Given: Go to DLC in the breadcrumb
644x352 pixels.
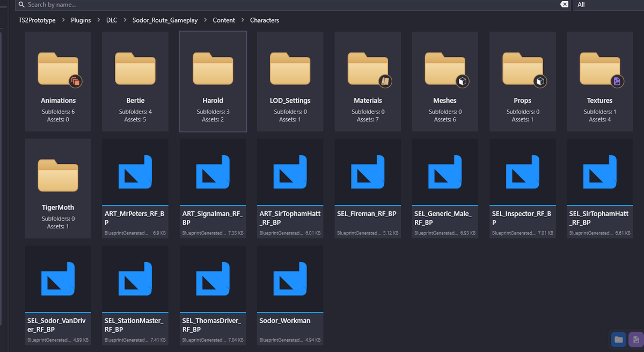Looking at the screenshot, I should (112, 20).
